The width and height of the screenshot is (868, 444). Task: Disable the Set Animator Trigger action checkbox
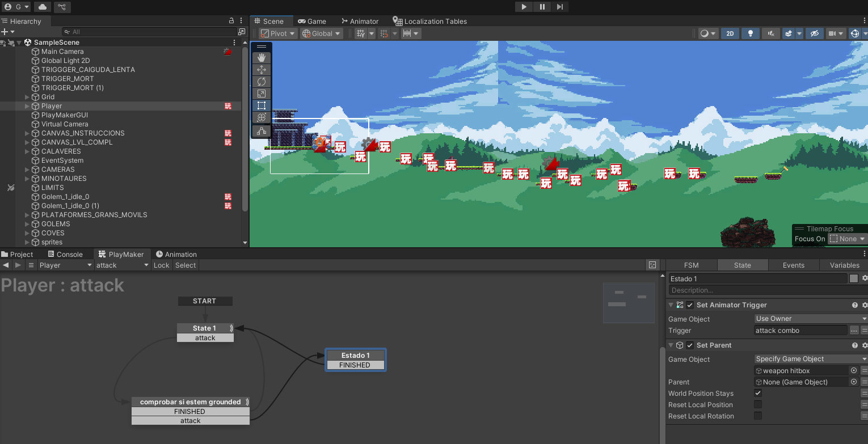click(690, 305)
